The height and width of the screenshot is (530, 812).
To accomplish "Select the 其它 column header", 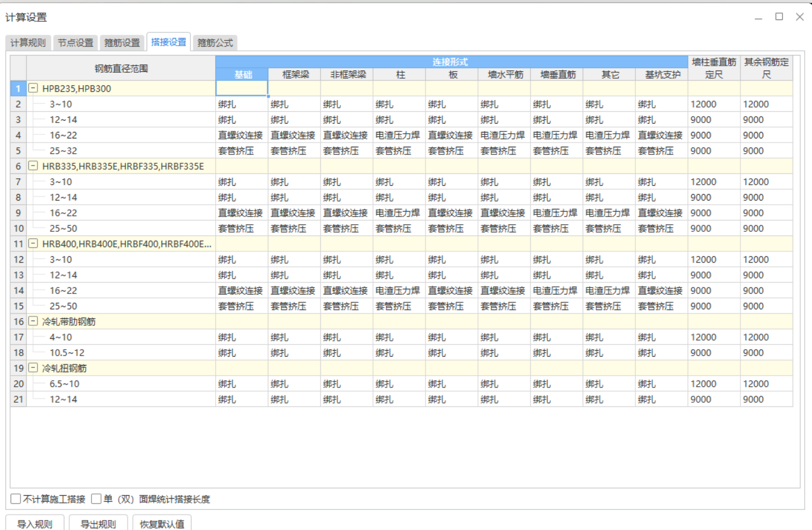I will pyautogui.click(x=610, y=75).
